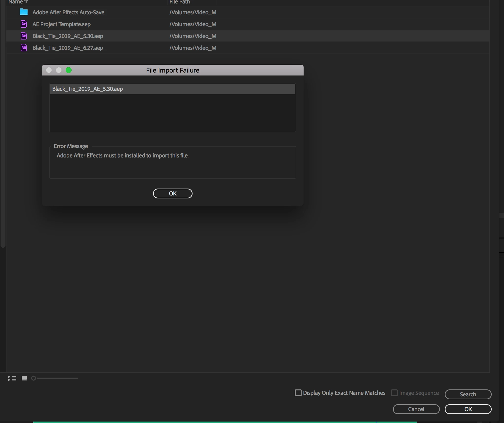Image resolution: width=504 pixels, height=423 pixels.
Task: Click the thumbnail size slider handle
Action: point(34,378)
